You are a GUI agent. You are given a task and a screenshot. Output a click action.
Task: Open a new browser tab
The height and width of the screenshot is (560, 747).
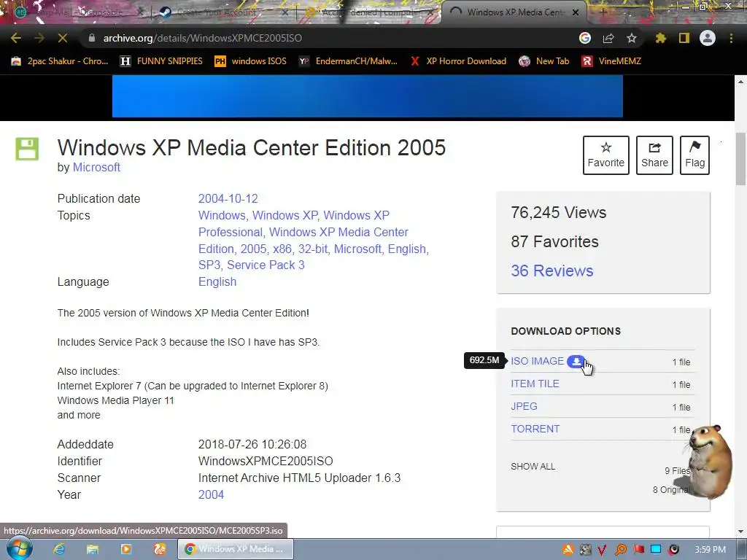pyautogui.click(x=603, y=12)
